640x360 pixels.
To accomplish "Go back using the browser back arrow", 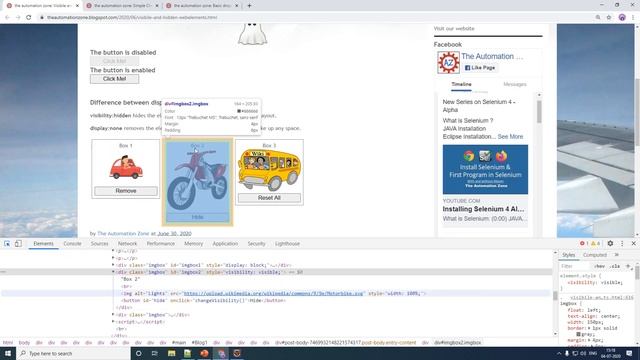I will pos(7,18).
